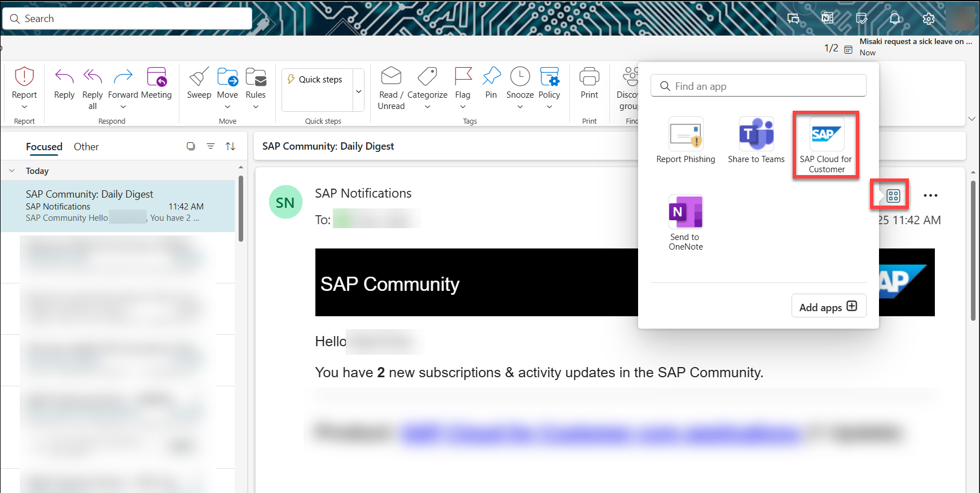This screenshot has width=980, height=493.
Task: Open Settings gear in top bar
Action: (x=929, y=19)
